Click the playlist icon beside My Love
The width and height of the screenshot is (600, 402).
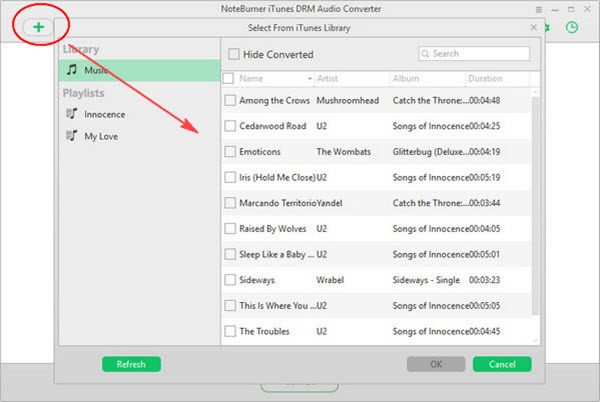click(72, 135)
